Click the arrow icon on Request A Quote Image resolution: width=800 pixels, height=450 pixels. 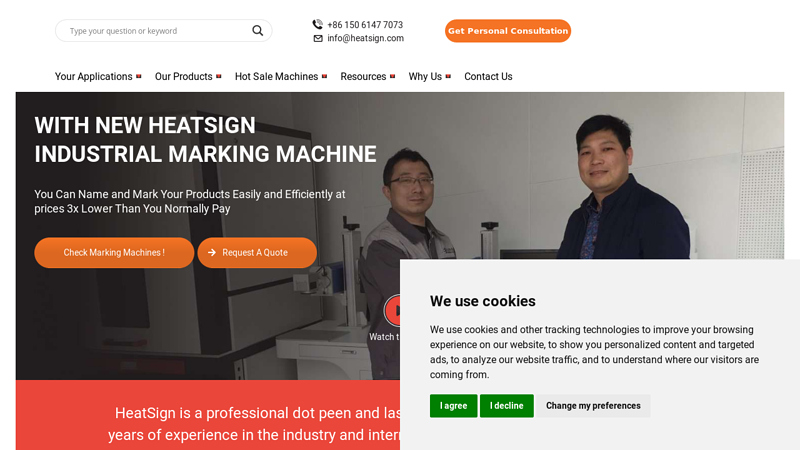(212, 253)
